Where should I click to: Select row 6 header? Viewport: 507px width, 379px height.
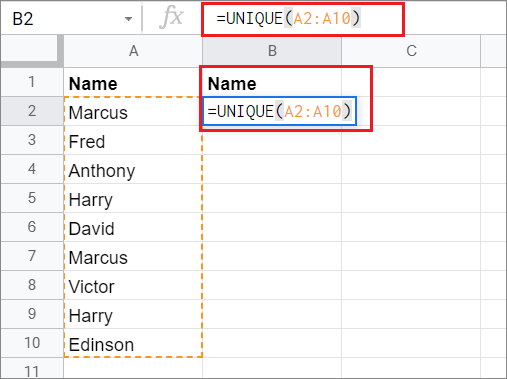click(x=32, y=227)
